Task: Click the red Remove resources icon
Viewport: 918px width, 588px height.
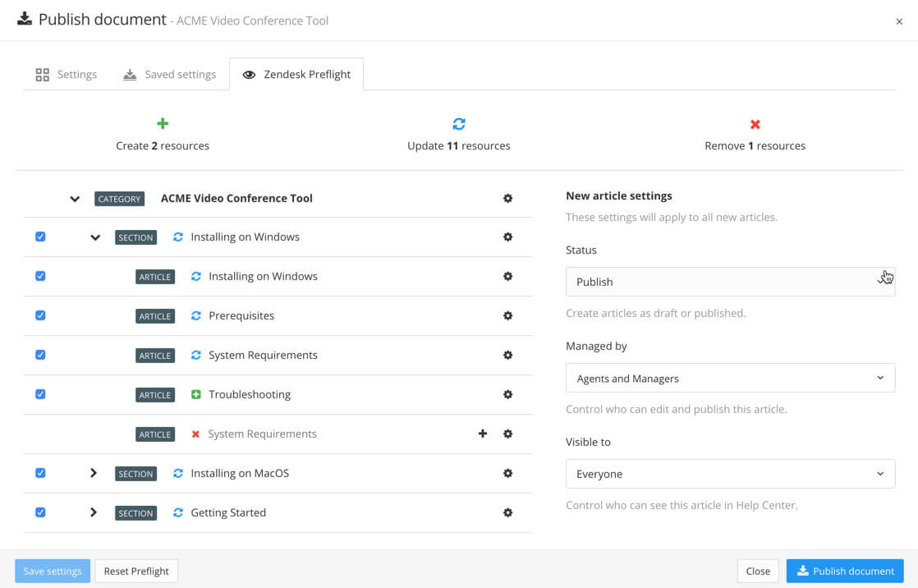Action: [x=755, y=123]
